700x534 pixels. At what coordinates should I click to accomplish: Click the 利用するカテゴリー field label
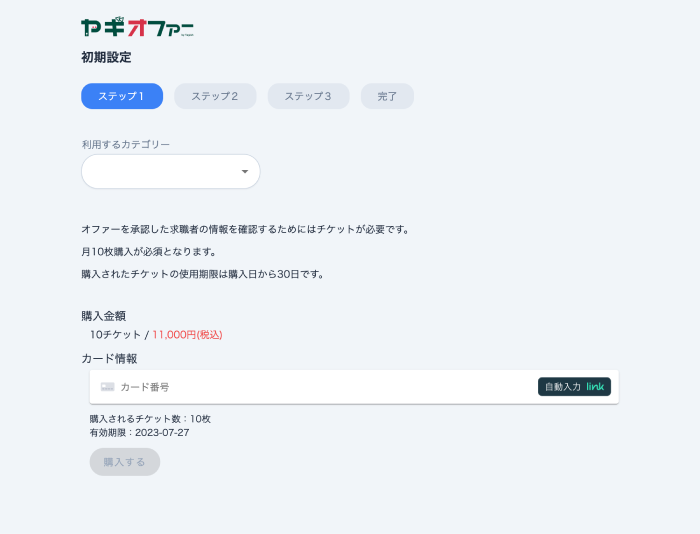125,144
